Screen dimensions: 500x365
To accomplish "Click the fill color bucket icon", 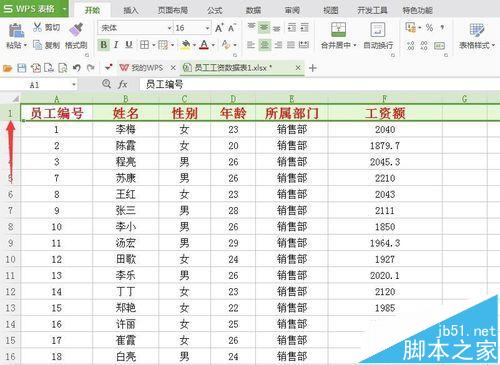I will 185,45.
